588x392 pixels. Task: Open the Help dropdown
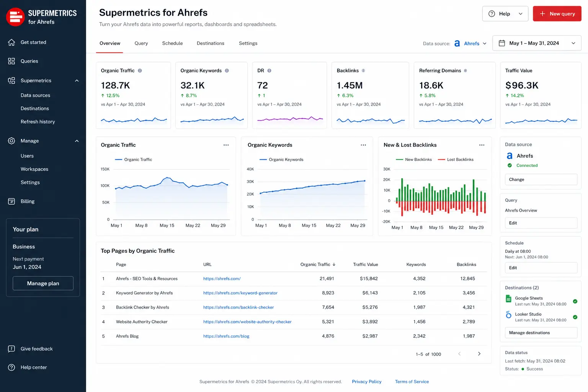click(505, 14)
